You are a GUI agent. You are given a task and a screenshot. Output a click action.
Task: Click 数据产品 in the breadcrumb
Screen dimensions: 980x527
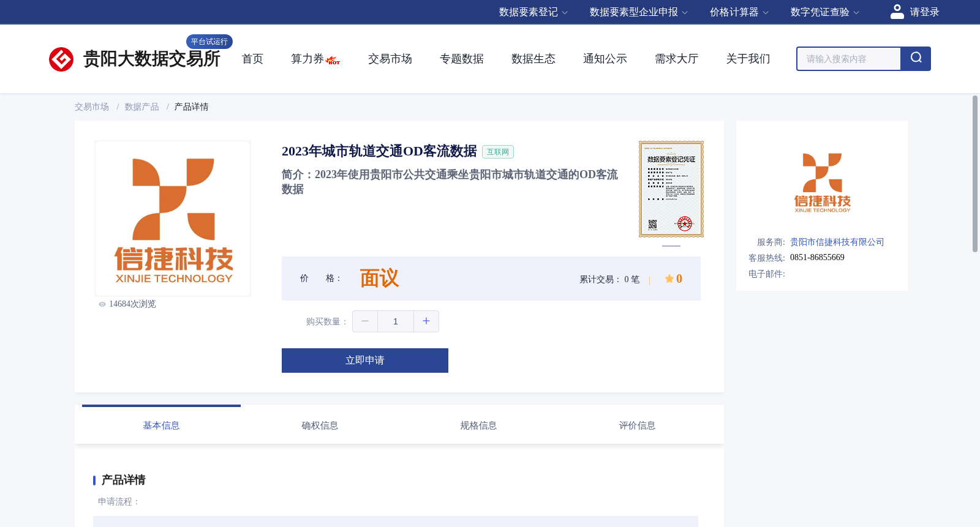coord(142,107)
